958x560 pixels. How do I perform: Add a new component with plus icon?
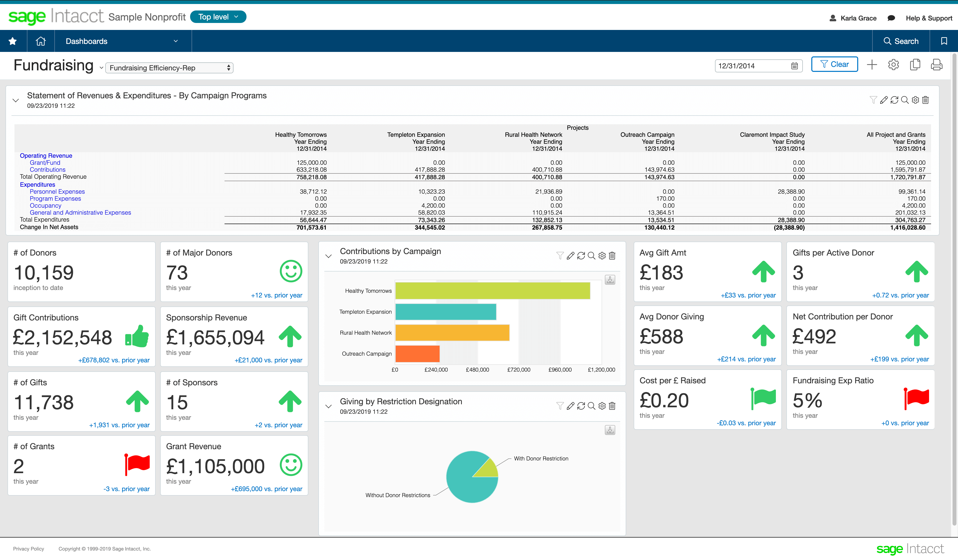point(872,65)
